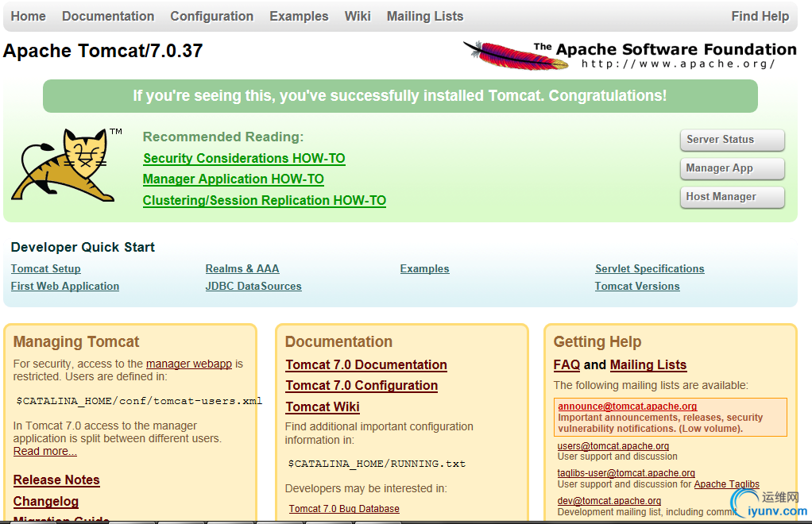Click announce@tomcat.apache.org mailing list link
The width and height of the screenshot is (812, 524).
click(628, 406)
